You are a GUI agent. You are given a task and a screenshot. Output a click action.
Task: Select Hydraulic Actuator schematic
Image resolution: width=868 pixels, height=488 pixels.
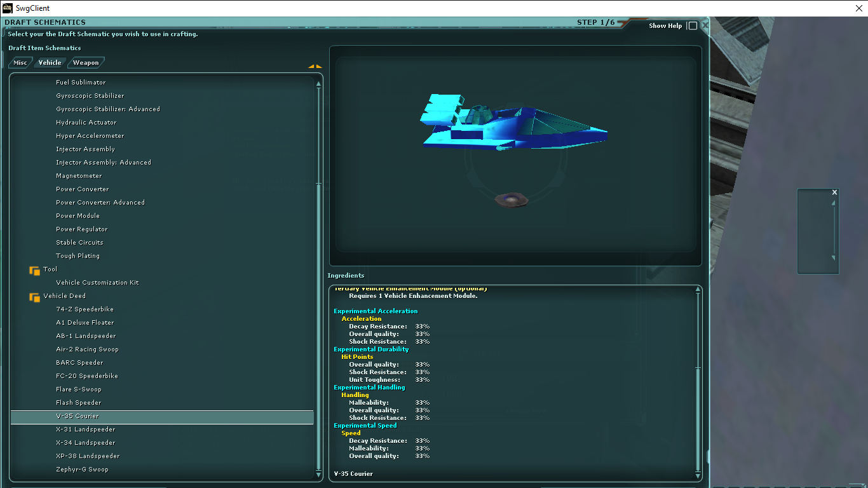[86, 123]
